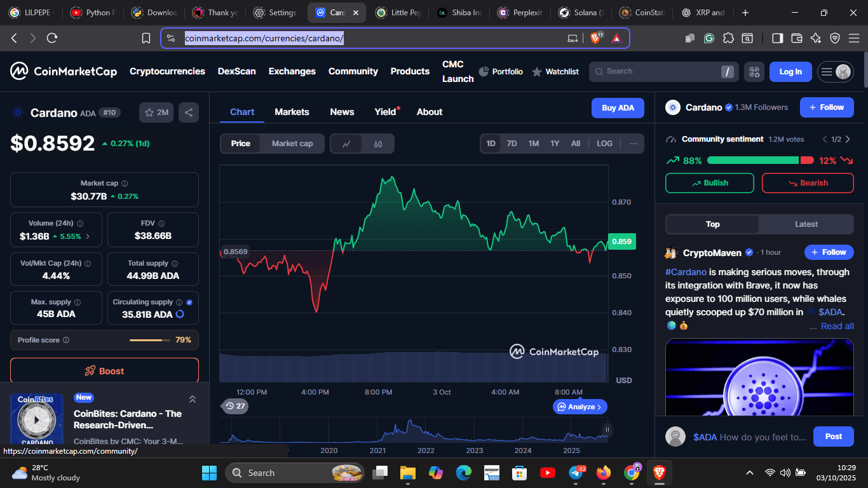The image size is (868, 488).
Task: Select the 7D time range
Action: tap(512, 144)
